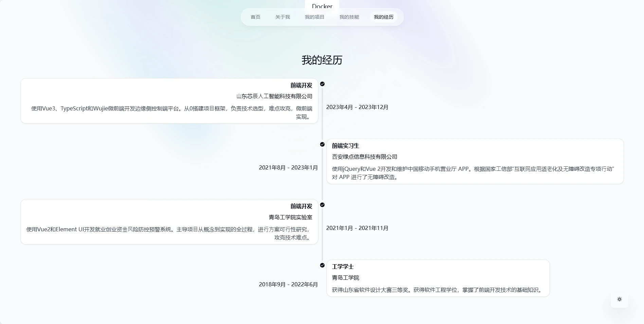Click the timeline checkmark beside 前端开发 at 山东芯辰

[322, 84]
